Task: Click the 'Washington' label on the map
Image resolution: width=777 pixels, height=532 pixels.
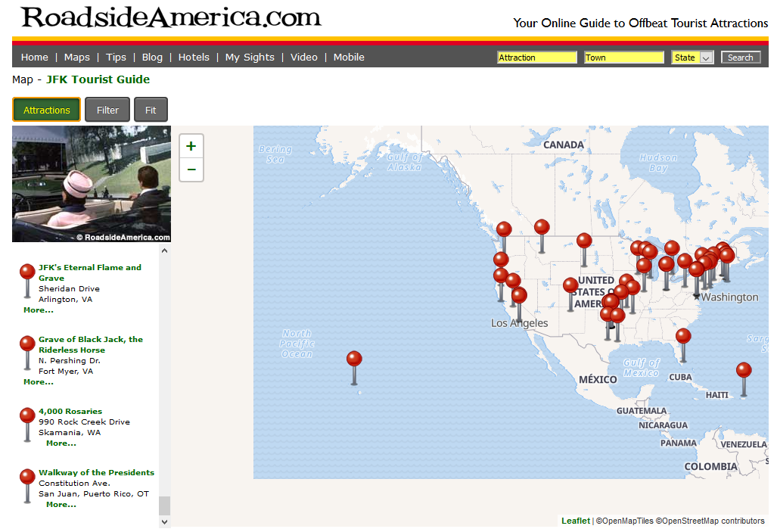Action: (x=729, y=297)
